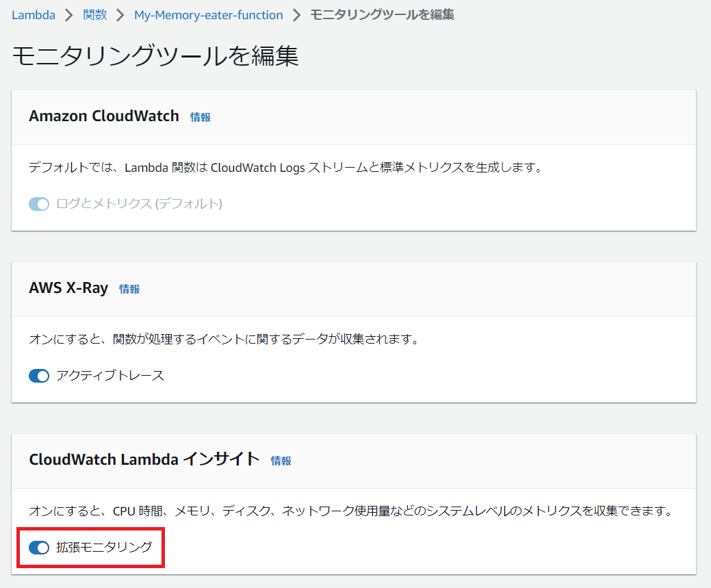Open 情報 link next to Amazon CloudWatch
Image resolution: width=711 pixels, height=588 pixels.
[x=200, y=117]
